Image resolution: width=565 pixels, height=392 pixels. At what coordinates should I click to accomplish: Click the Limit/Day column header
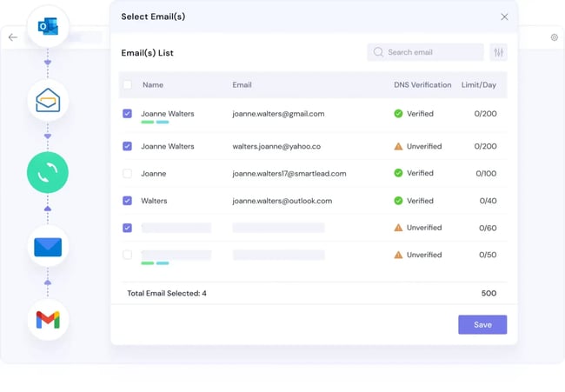click(x=479, y=85)
